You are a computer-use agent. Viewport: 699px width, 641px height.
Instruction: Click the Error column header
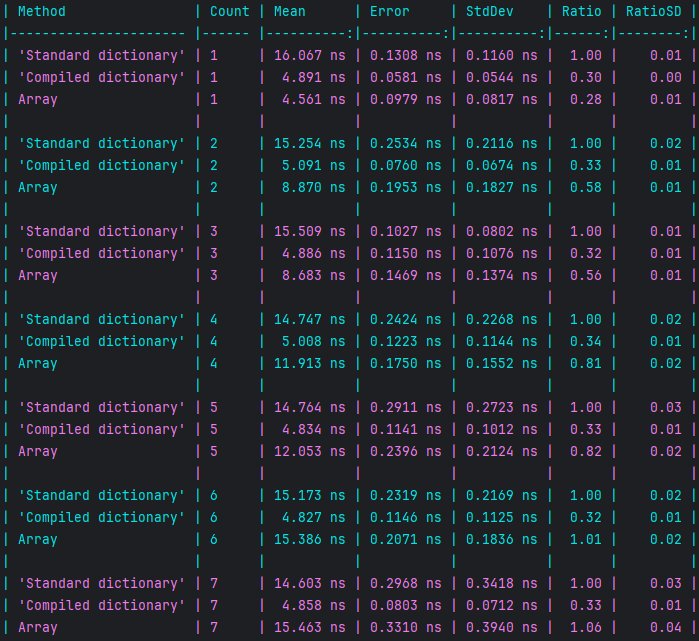tap(390, 11)
